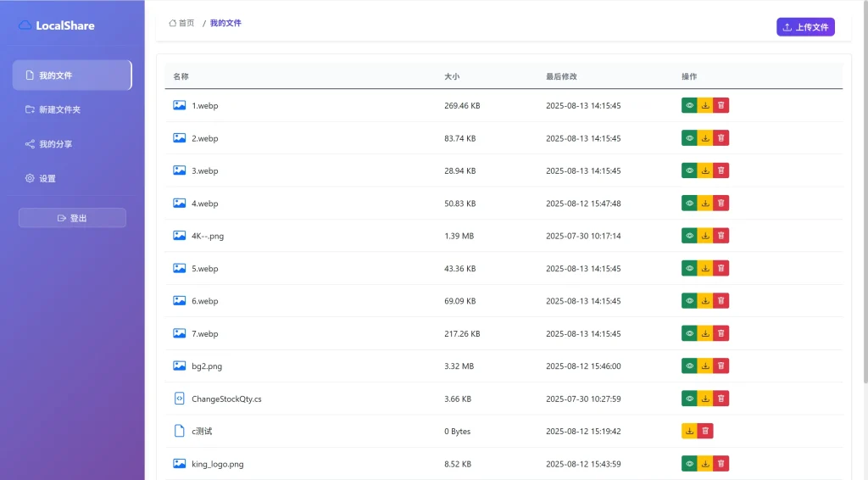Click the 大小 column header
Viewport: 868px width, 480px height.
452,76
